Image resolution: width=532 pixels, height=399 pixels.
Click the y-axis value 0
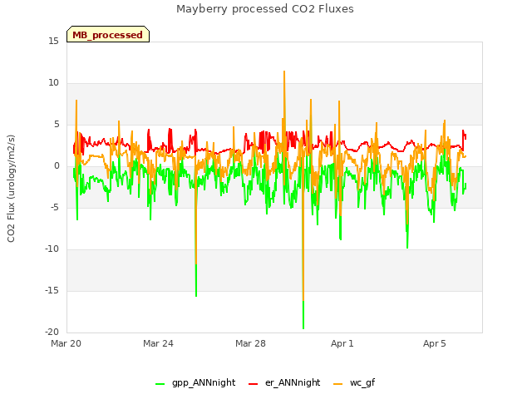point(57,166)
